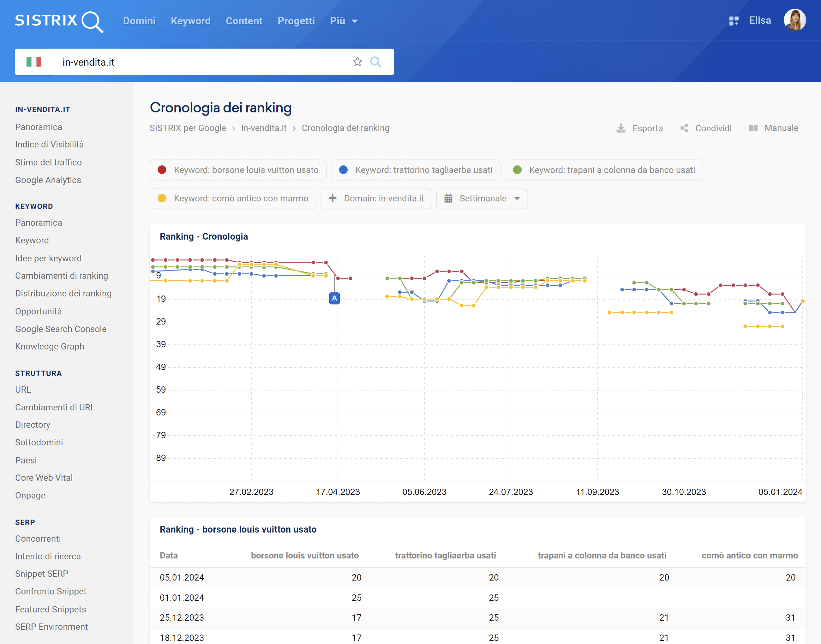Click yellow swatch of comò antico con marmo
821x644 pixels.
pyautogui.click(x=162, y=198)
